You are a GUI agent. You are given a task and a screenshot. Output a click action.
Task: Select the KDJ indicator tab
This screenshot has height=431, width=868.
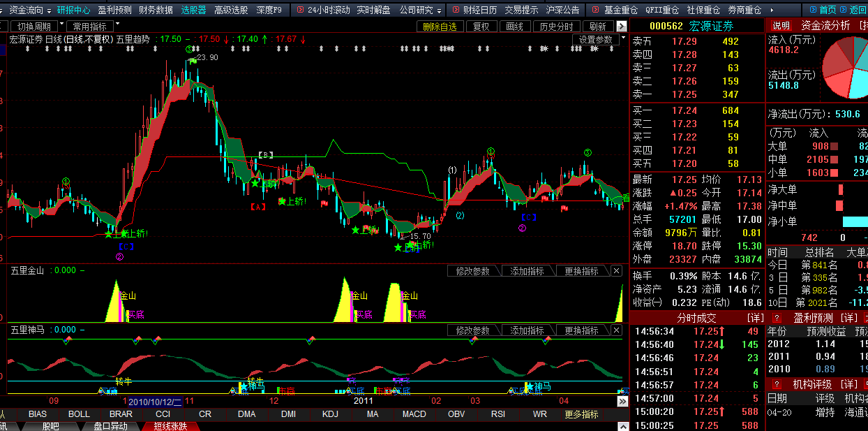[330, 414]
